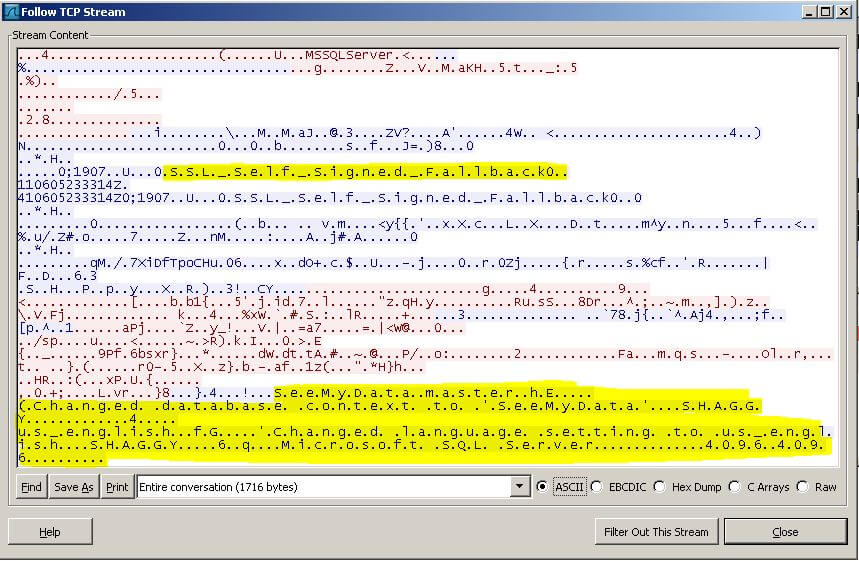Click highlighted SSL_Self_Signed_Fallback text
The height and width of the screenshot is (561, 859).
pyautogui.click(x=365, y=172)
